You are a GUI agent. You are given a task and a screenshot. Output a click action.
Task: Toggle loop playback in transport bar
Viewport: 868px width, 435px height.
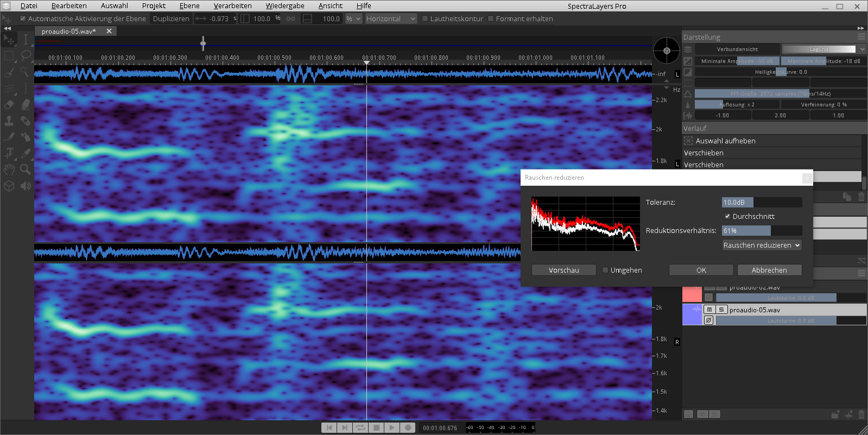click(360, 427)
